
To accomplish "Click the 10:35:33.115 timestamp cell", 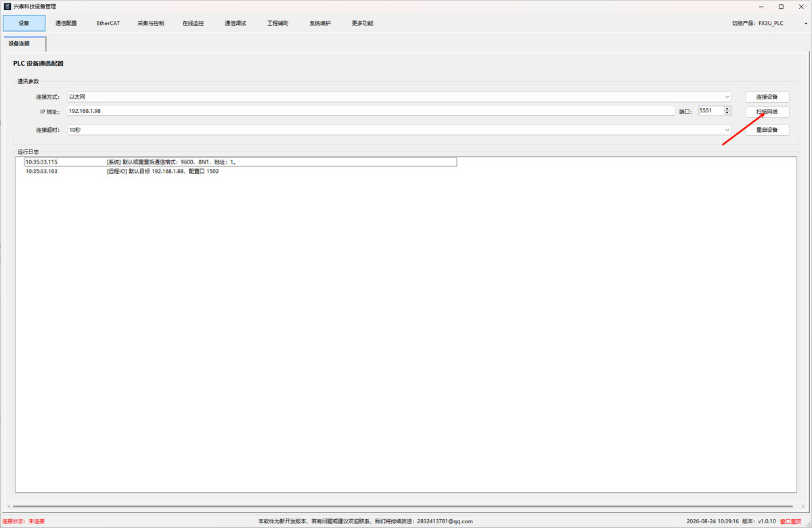I will coord(41,162).
